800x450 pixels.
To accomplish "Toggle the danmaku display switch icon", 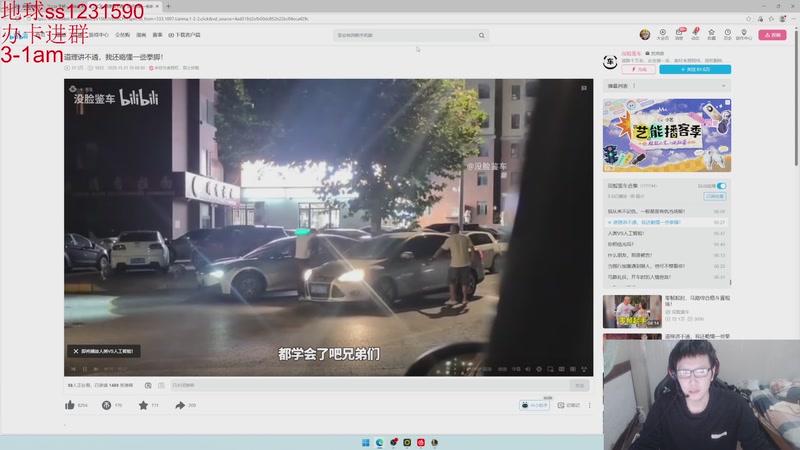I will coord(148,385).
